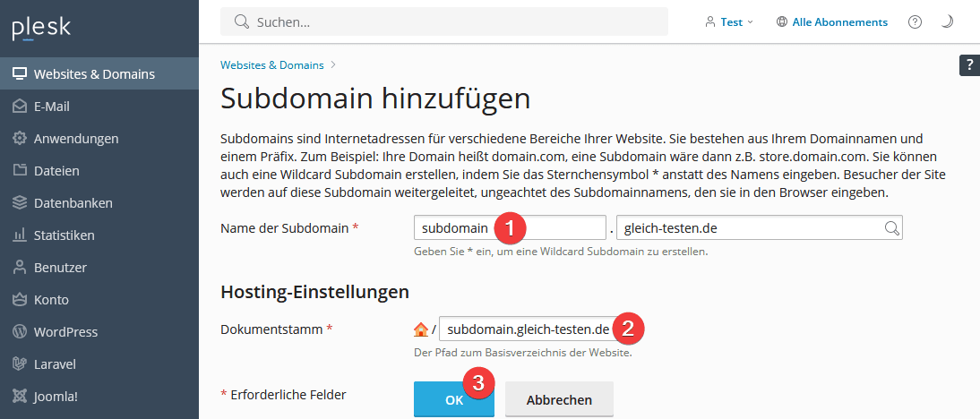Click the WordPress logo icon
This screenshot has height=419, width=980.
20,331
